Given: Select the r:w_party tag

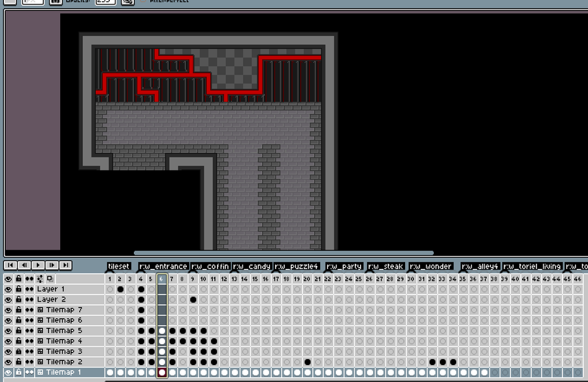Looking at the screenshot, I should (344, 266).
